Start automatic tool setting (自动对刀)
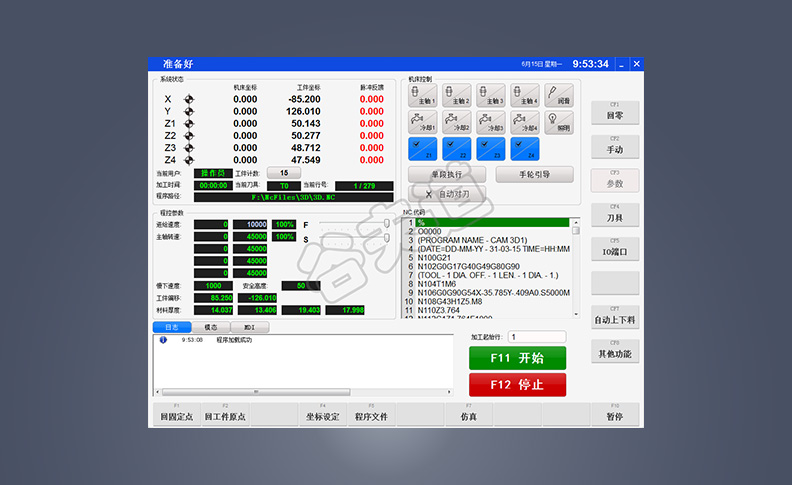Image resolution: width=792 pixels, height=485 pixels. [446, 193]
